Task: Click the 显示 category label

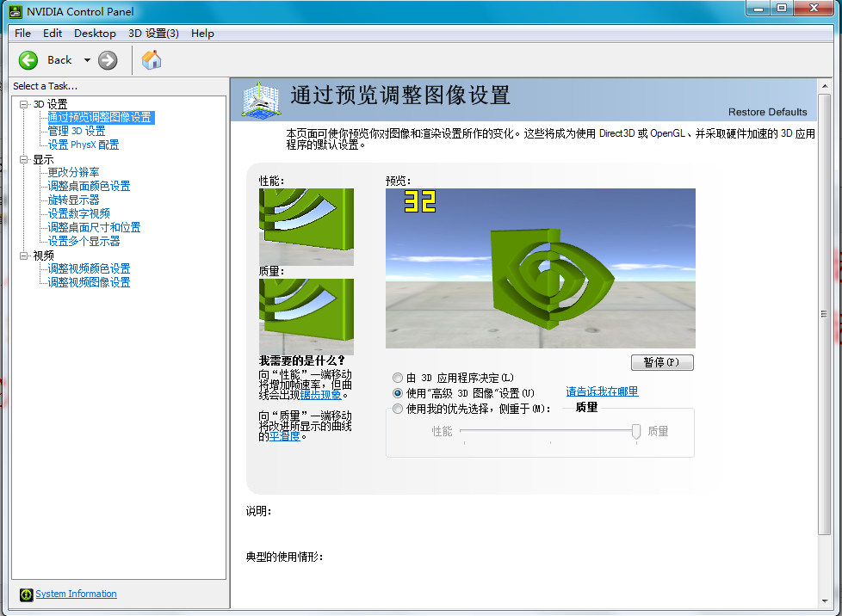Action: click(44, 159)
